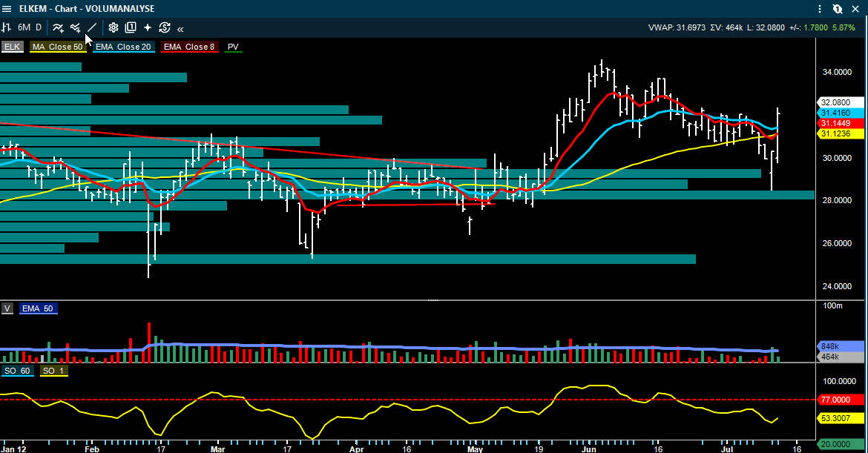This screenshot has height=453, width=868.
Task: Open chart settings gear icon
Action: coord(114,27)
